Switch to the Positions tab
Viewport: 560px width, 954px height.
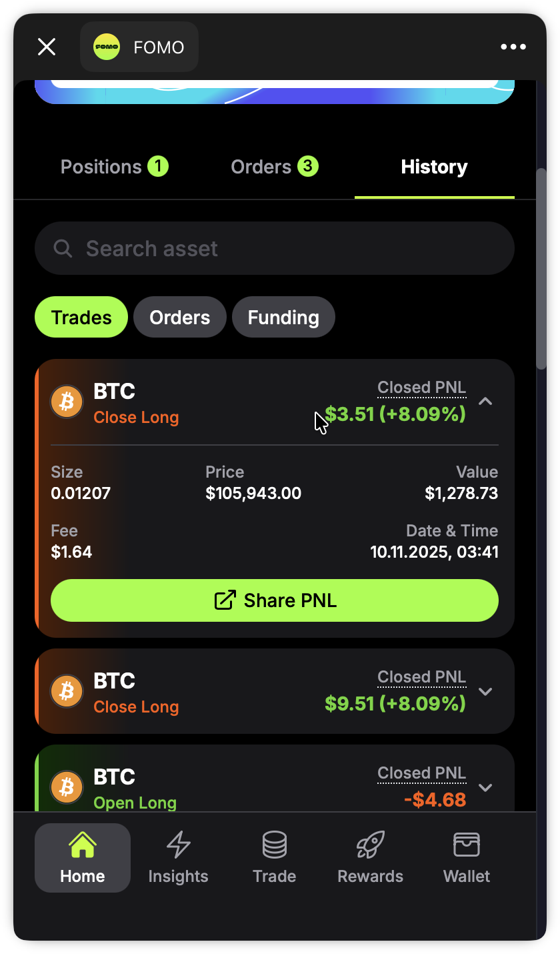tap(114, 167)
